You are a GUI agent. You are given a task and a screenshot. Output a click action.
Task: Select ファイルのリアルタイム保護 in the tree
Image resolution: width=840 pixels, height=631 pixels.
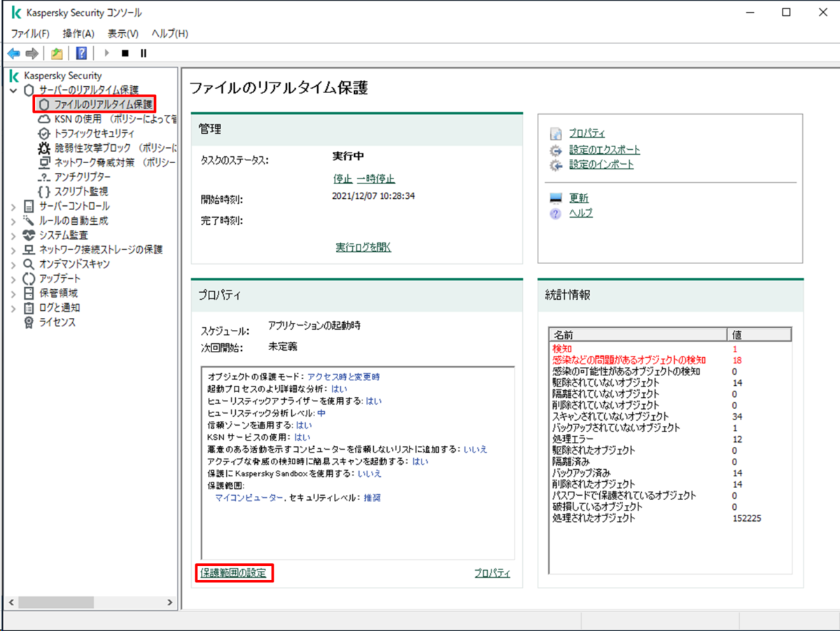(104, 104)
